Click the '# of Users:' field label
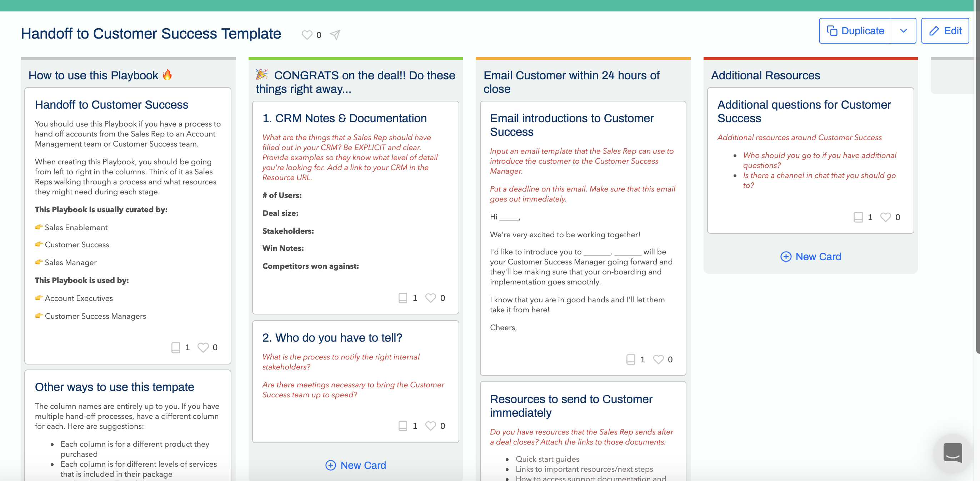Image resolution: width=980 pixels, height=481 pixels. coord(282,195)
